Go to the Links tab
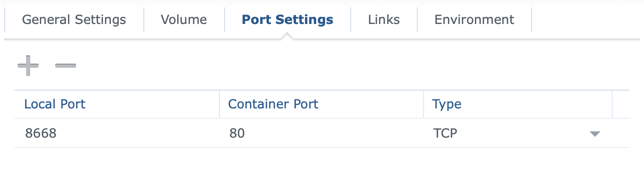This screenshot has height=196, width=644. point(384,20)
